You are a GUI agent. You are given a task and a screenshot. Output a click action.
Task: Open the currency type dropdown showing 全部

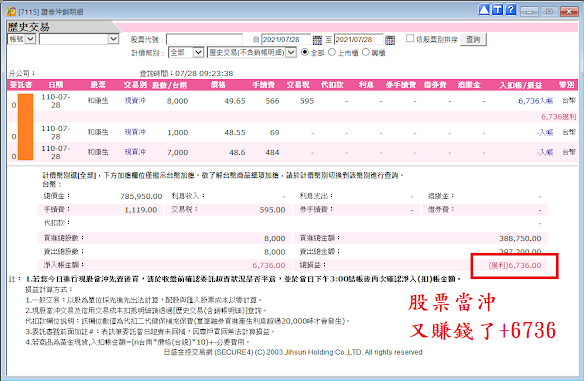[x=186, y=53]
